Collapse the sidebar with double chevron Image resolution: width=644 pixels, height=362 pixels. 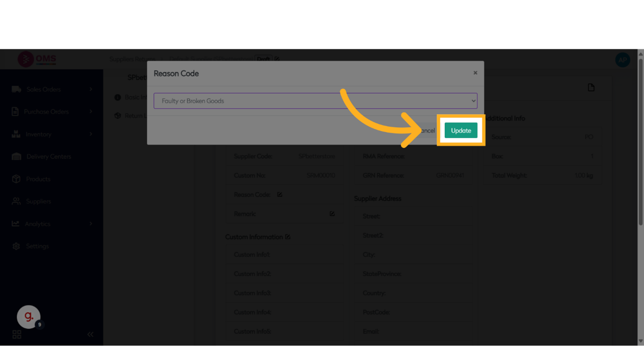coord(90,334)
